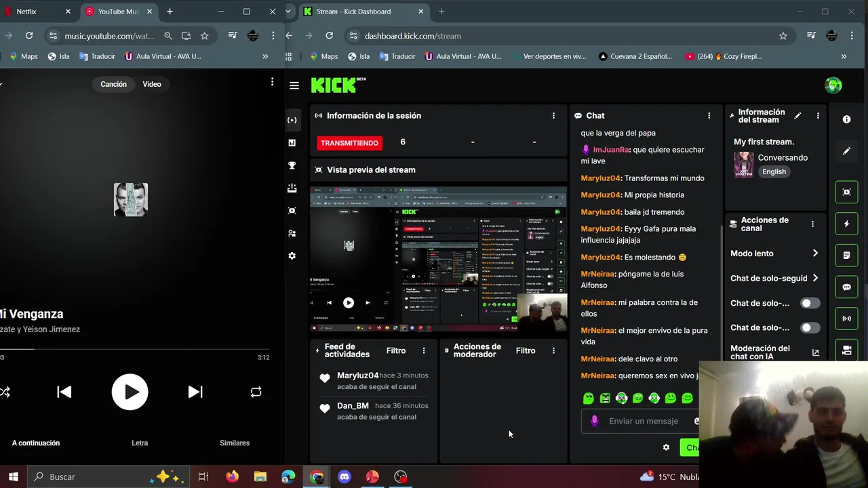Show more bookmarks in Kick browser window
The height and width of the screenshot is (488, 868).
[844, 56]
